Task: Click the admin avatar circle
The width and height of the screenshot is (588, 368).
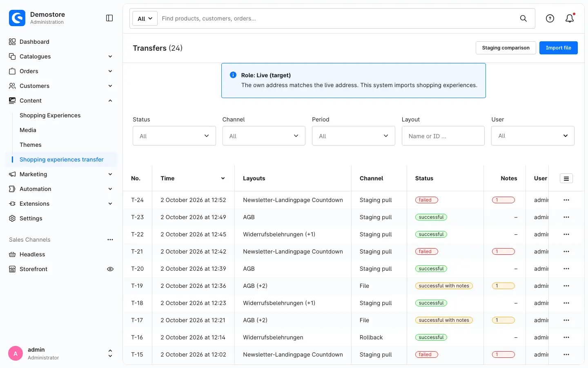Action: (16, 354)
